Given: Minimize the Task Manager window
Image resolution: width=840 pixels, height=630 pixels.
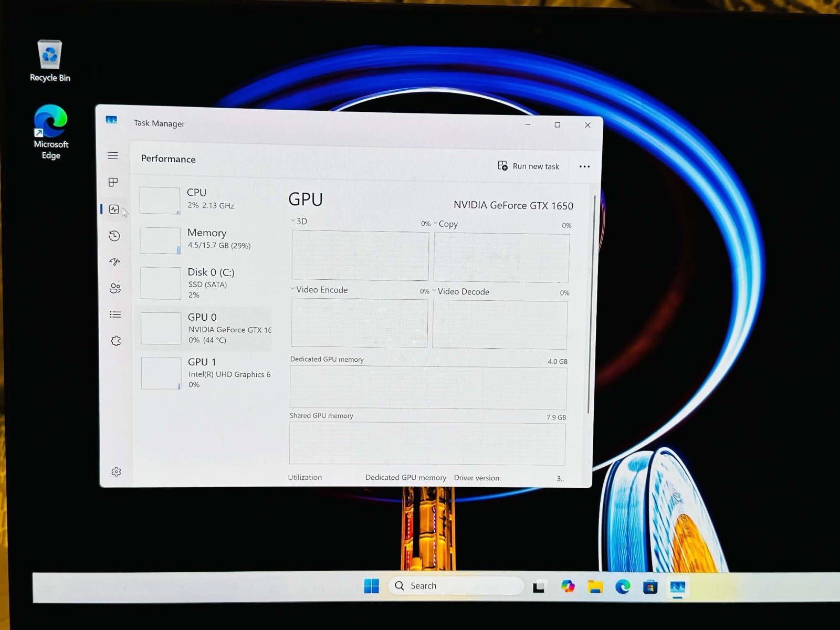Looking at the screenshot, I should [528, 124].
